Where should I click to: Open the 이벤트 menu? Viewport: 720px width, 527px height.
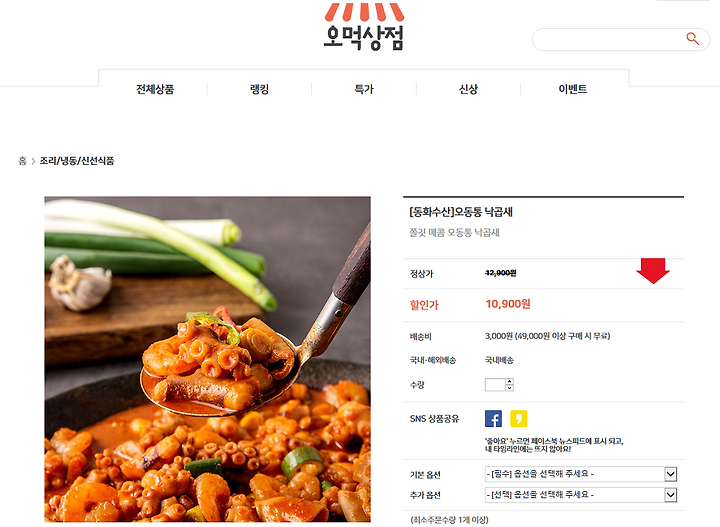(573, 89)
